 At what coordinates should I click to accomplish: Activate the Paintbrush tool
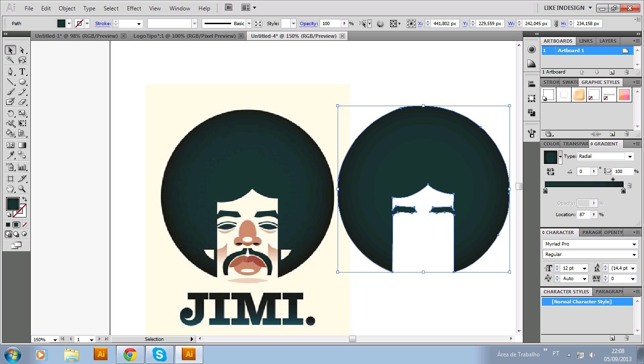(x=10, y=91)
